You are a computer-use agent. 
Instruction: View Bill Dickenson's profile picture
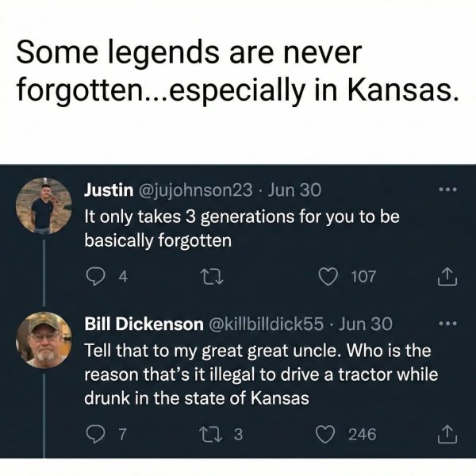[44, 340]
